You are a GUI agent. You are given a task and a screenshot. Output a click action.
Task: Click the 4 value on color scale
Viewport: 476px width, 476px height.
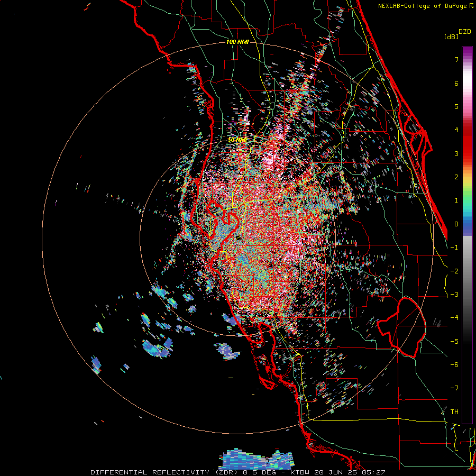[456, 130]
